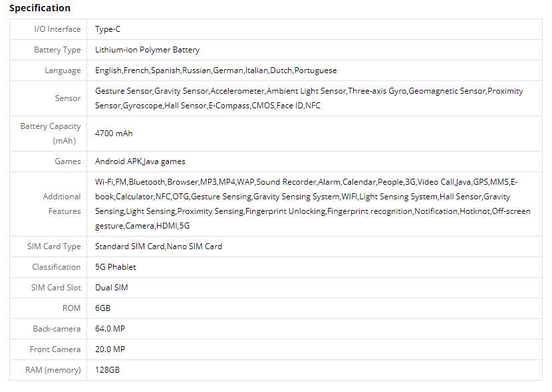Click the 64.0 MP back-camera value

[x=110, y=329]
